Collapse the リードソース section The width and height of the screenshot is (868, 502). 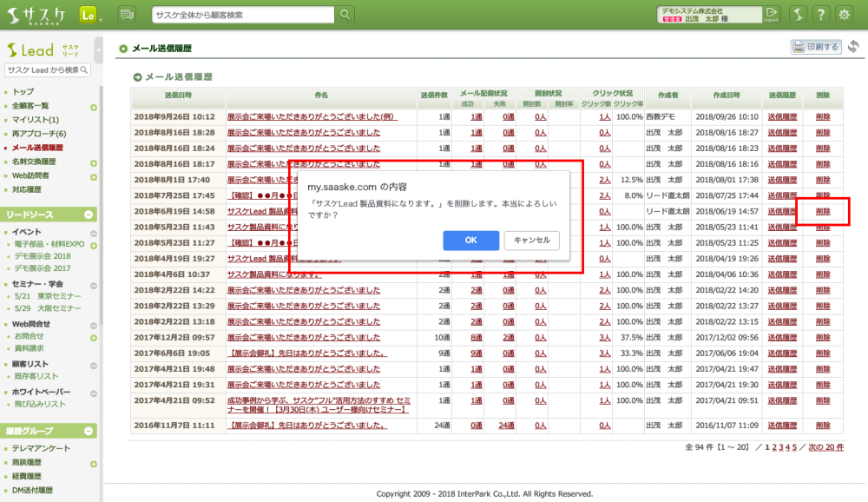pyautogui.click(x=89, y=215)
